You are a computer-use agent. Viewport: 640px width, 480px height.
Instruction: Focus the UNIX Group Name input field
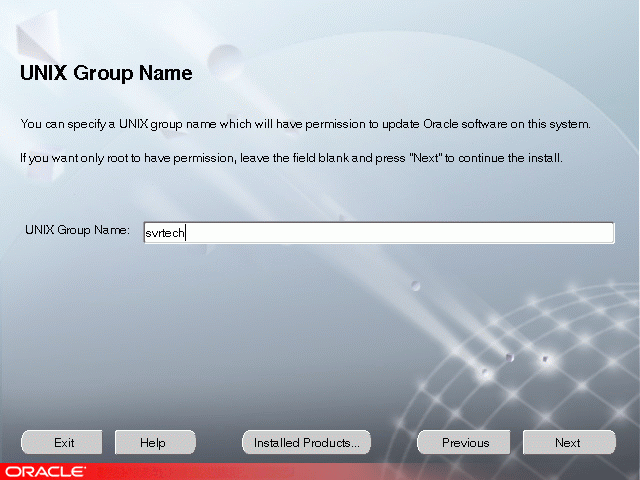(379, 233)
